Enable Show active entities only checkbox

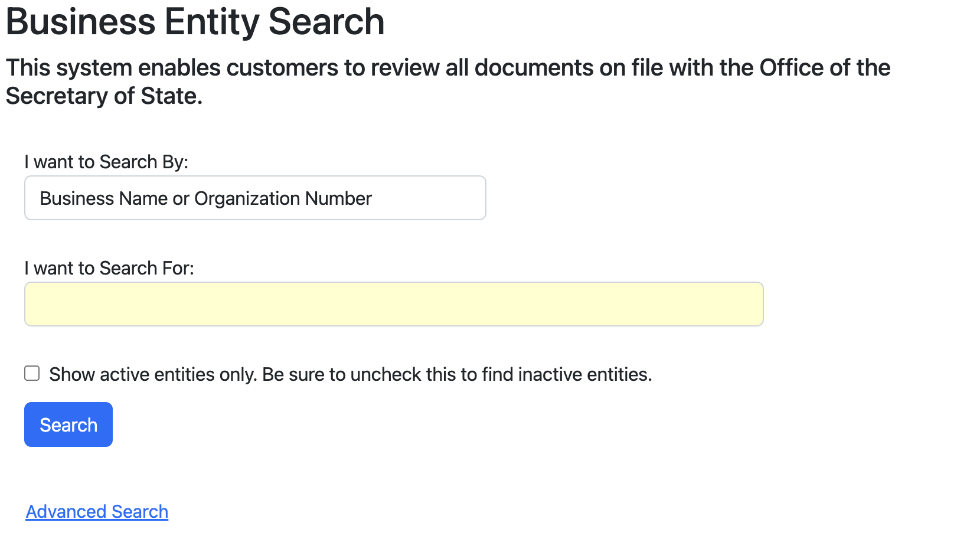point(32,374)
